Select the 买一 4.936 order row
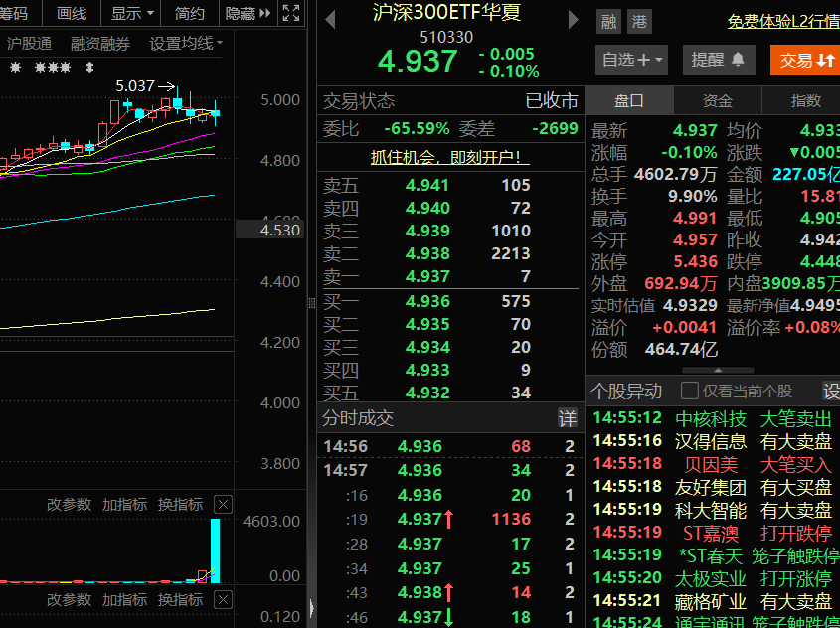 pyautogui.click(x=450, y=301)
